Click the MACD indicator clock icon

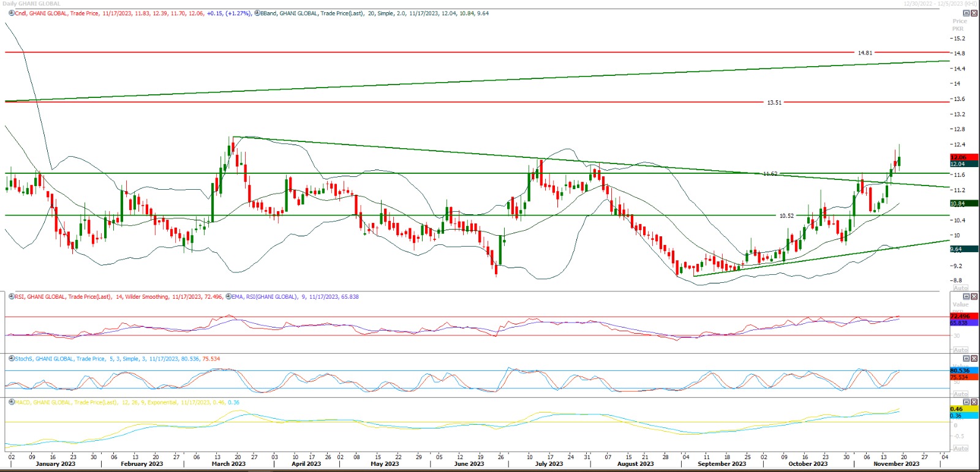pos(12,402)
